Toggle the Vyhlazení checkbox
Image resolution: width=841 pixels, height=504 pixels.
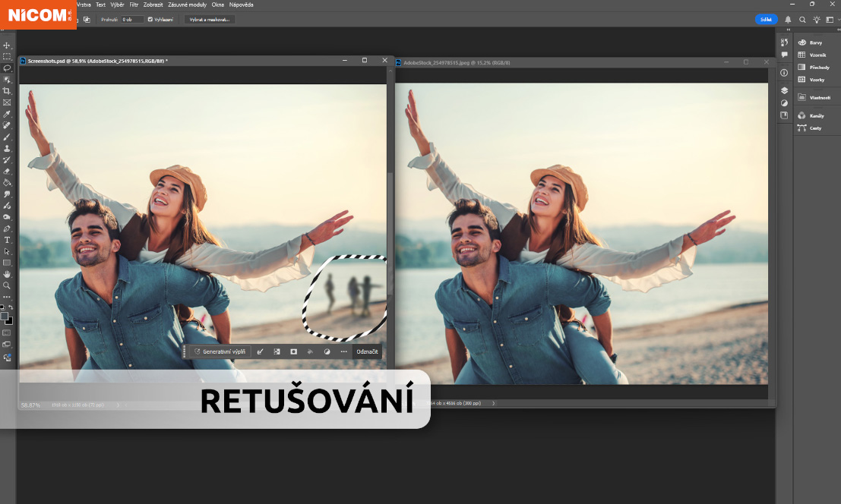pos(150,19)
